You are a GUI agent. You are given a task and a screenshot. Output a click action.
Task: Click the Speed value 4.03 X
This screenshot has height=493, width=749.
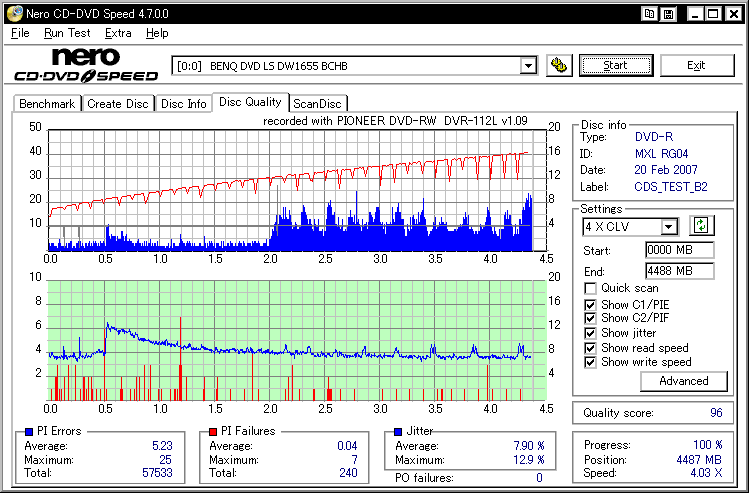click(x=706, y=473)
